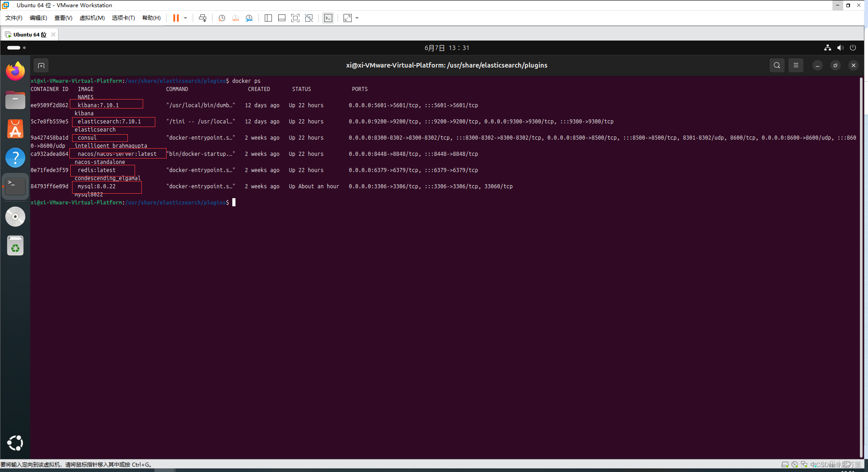Click the nacos/nacos-server:latest image text
Viewport: 868px width, 472px height.
point(117,154)
